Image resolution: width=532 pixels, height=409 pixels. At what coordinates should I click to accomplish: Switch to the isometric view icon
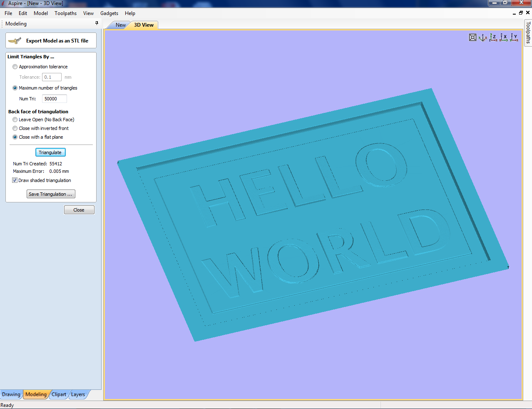click(x=483, y=37)
